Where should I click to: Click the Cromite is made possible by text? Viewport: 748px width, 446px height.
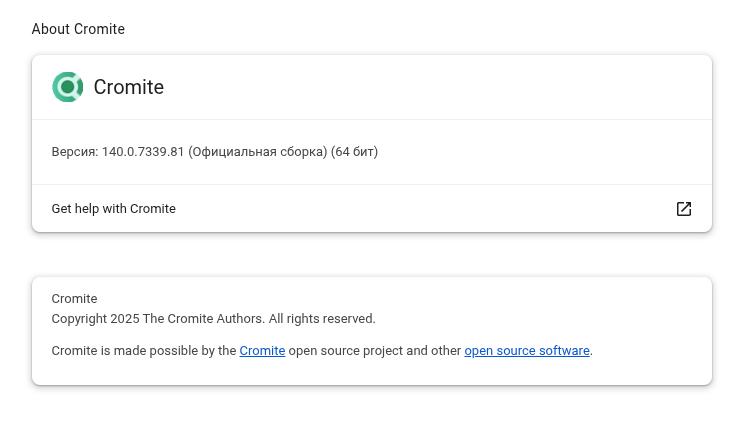point(143,351)
